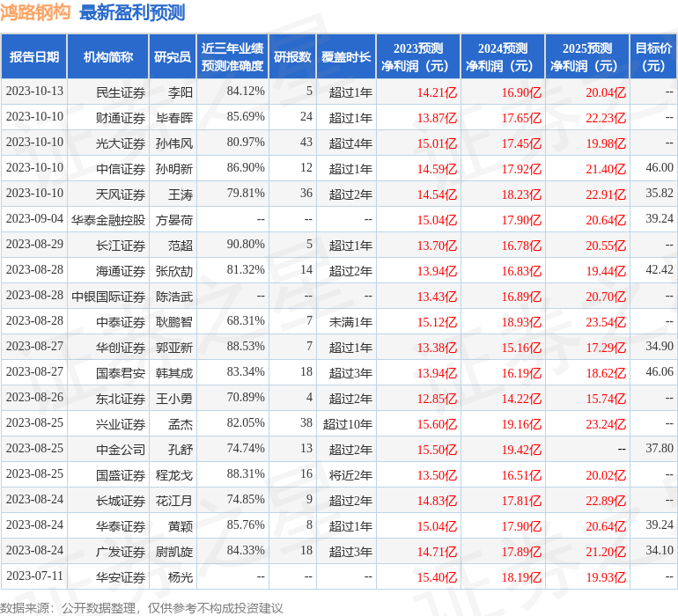
Task: Click analyst name 毕春晖
Action: (x=173, y=117)
